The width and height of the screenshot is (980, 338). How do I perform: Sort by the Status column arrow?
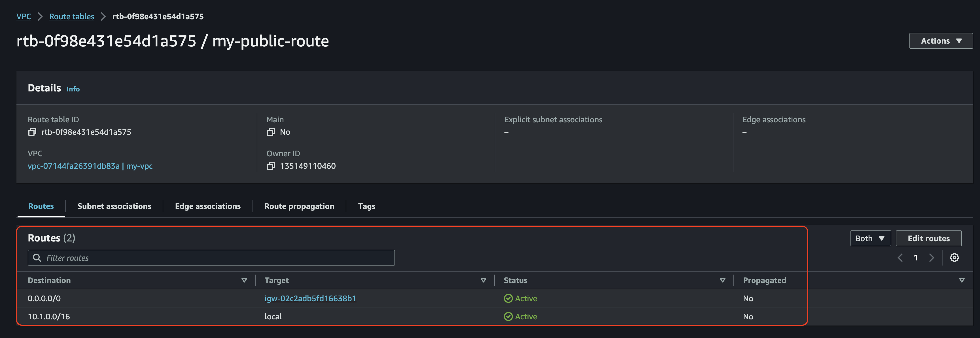[722, 281]
